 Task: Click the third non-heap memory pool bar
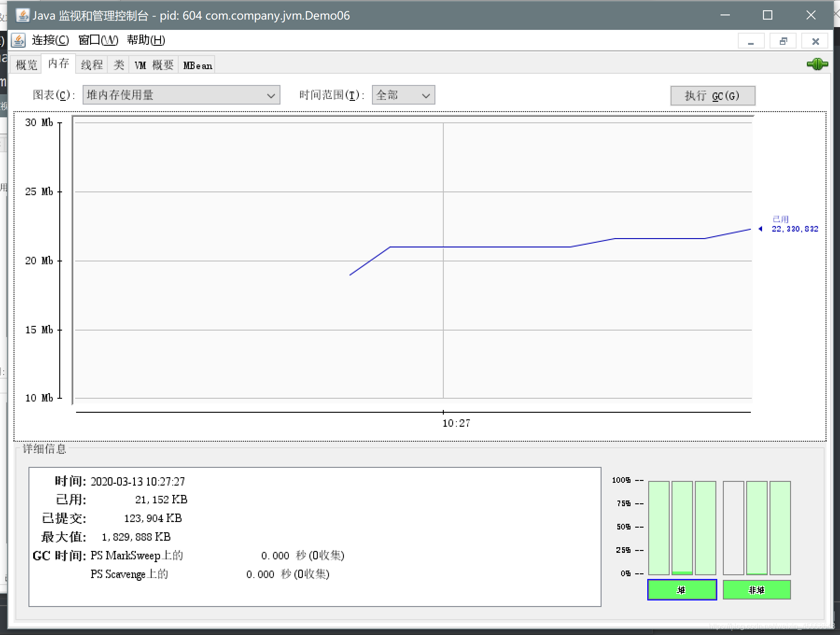pos(780,528)
